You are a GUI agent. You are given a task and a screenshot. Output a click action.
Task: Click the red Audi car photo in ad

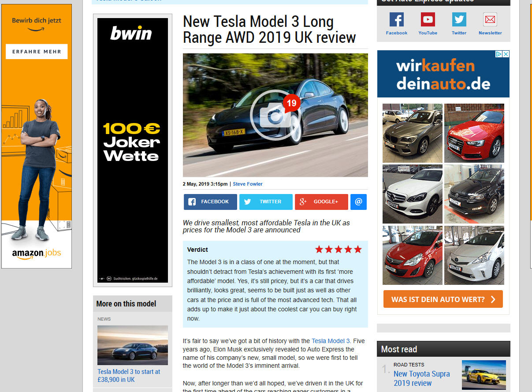tap(474, 133)
